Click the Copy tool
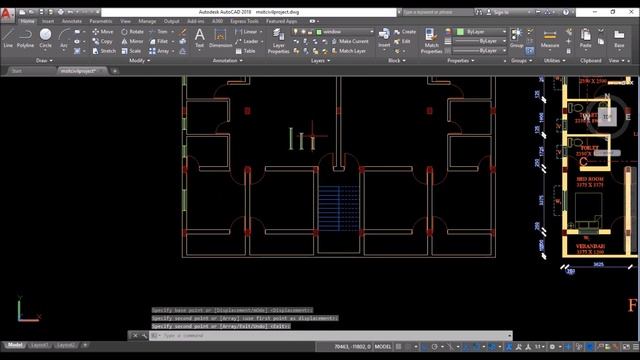 (102, 41)
